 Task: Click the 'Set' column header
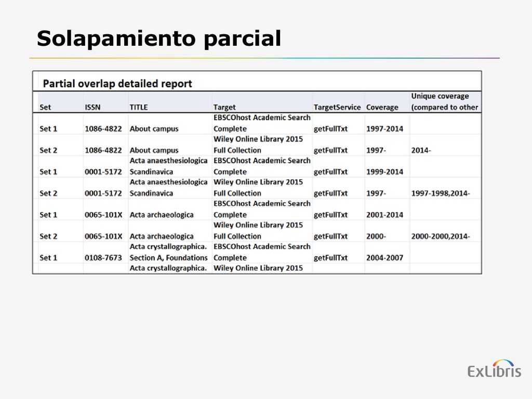[45, 107]
